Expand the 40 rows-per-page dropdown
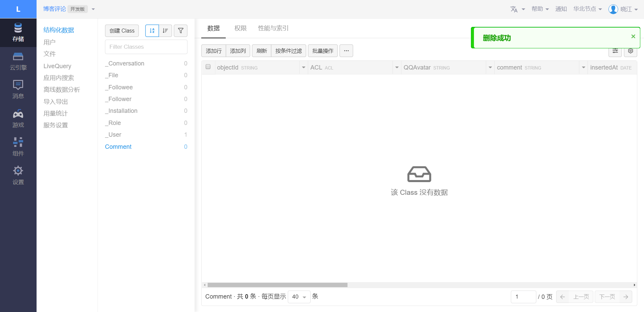644x312 pixels. (x=299, y=297)
